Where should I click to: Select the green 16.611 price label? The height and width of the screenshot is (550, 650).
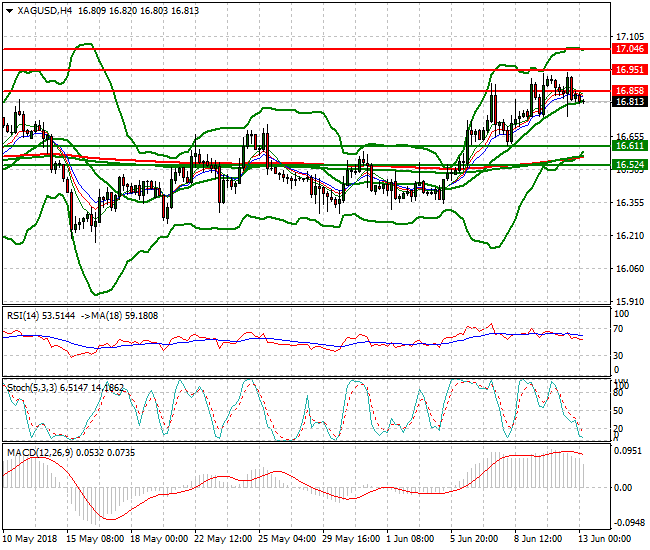click(x=630, y=146)
